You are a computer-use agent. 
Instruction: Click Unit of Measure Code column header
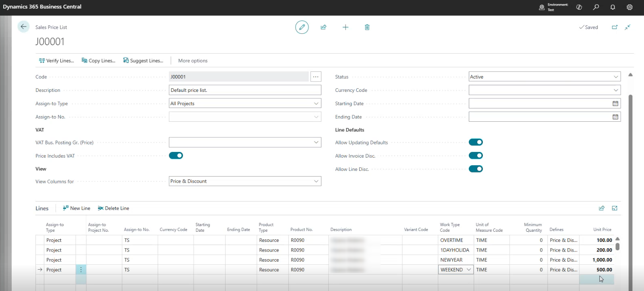(489, 227)
